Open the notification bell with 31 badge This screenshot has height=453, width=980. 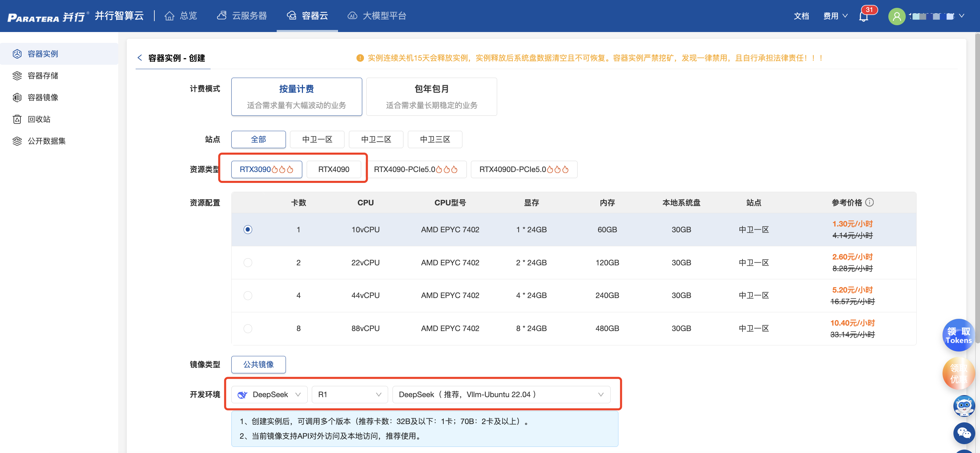(x=863, y=16)
